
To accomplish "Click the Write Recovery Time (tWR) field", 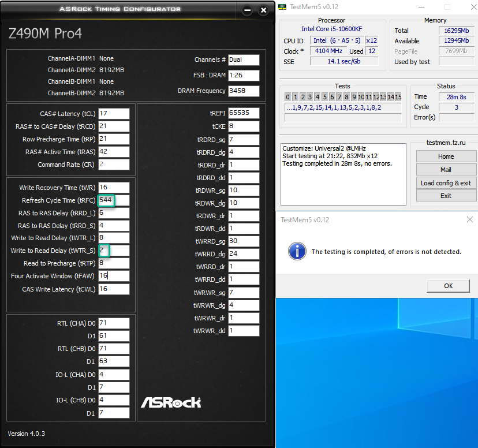I will [114, 188].
